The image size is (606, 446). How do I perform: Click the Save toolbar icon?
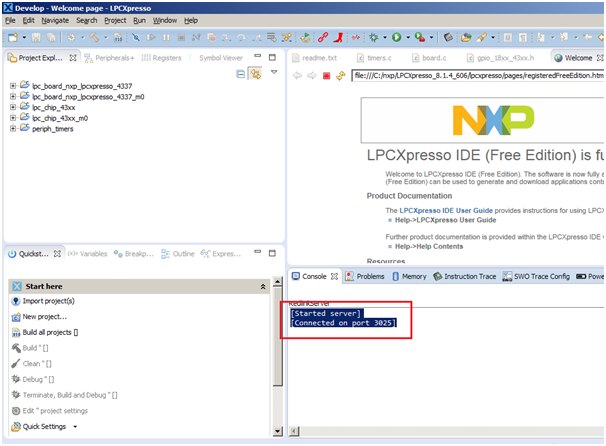click(x=36, y=37)
